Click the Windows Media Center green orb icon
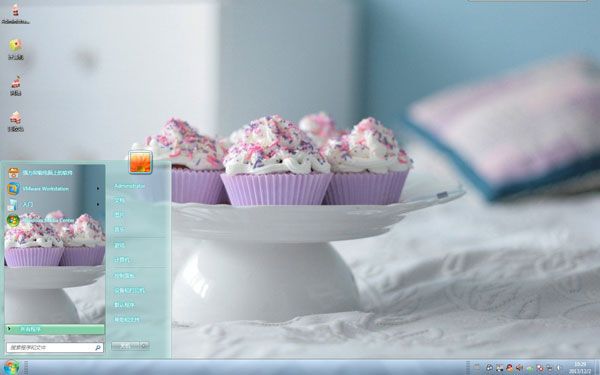Viewport: 600px width, 375px height. point(13,220)
